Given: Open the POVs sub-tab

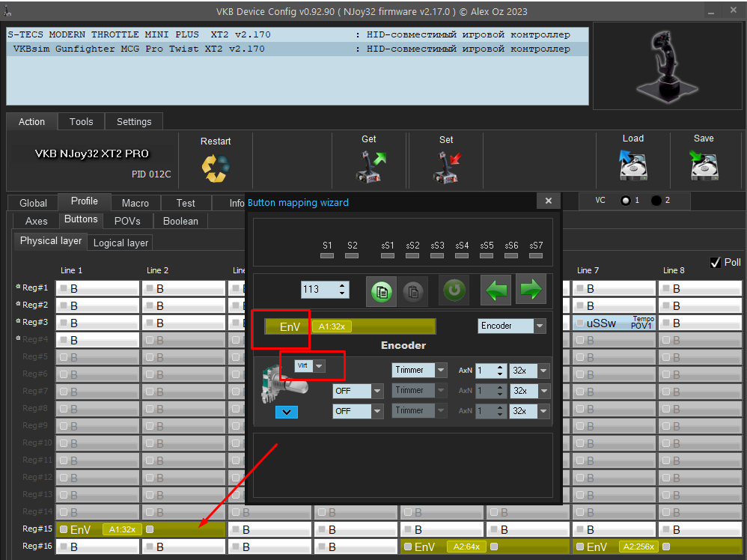Looking at the screenshot, I should point(127,221).
